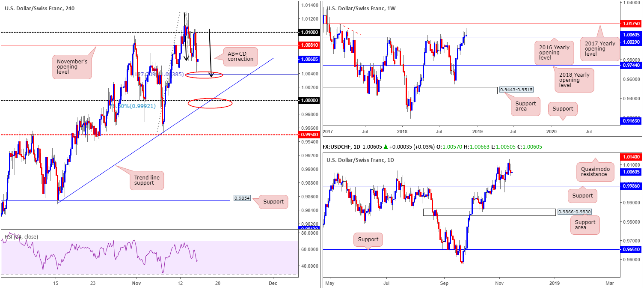Click the 1.01400 red price label on daily chart
Image resolution: width=644 pixels, height=290 pixels.
[x=632, y=158]
